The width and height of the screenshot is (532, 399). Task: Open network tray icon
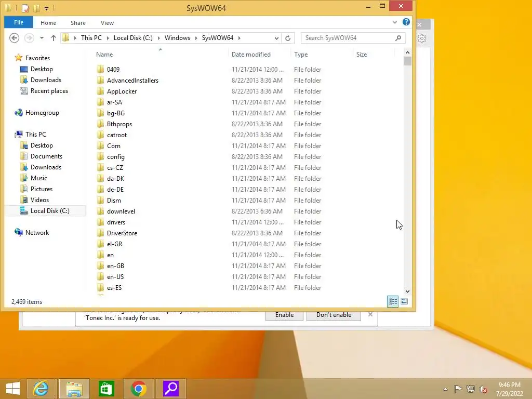[x=471, y=389]
